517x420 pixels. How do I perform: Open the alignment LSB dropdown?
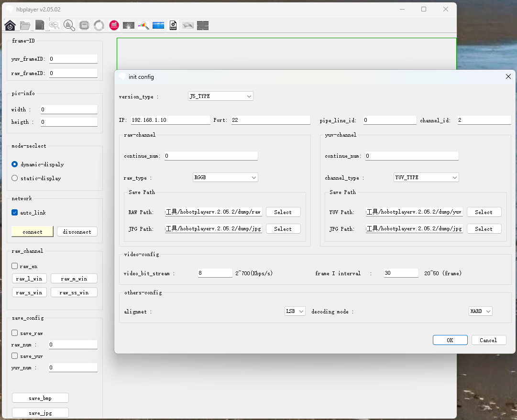295,311
